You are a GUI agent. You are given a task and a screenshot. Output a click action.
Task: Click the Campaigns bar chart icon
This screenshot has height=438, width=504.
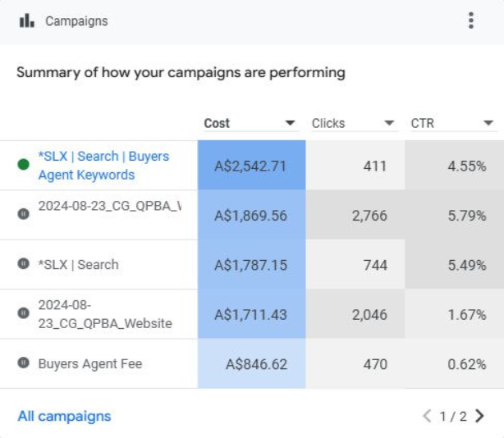pos(26,21)
